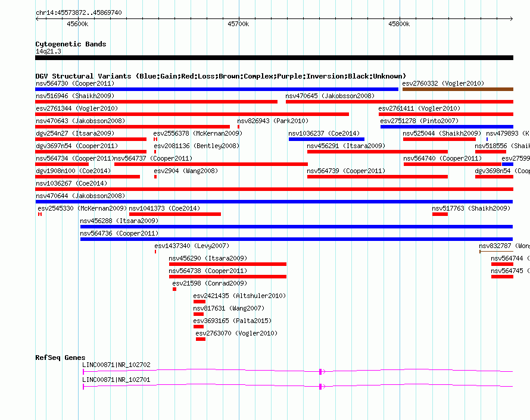Click the RefSeq Genes track heading
Viewport: 530px width, 420px height.
point(60,358)
